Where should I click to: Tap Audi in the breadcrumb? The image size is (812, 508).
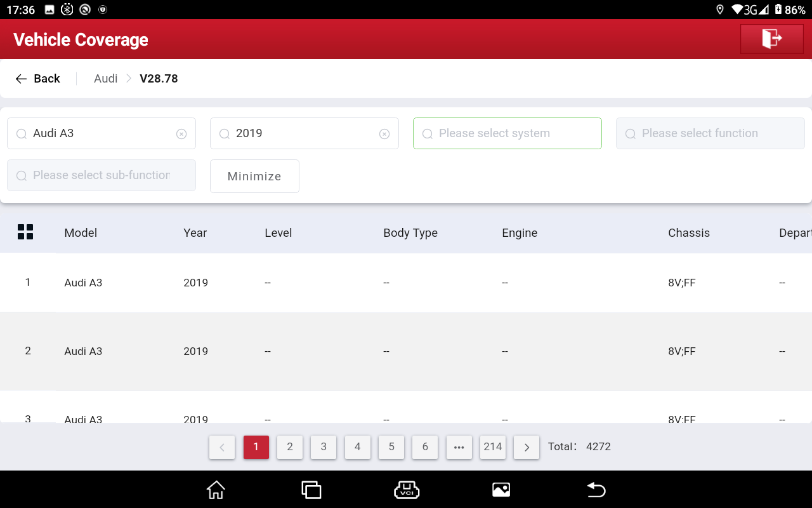pos(105,79)
